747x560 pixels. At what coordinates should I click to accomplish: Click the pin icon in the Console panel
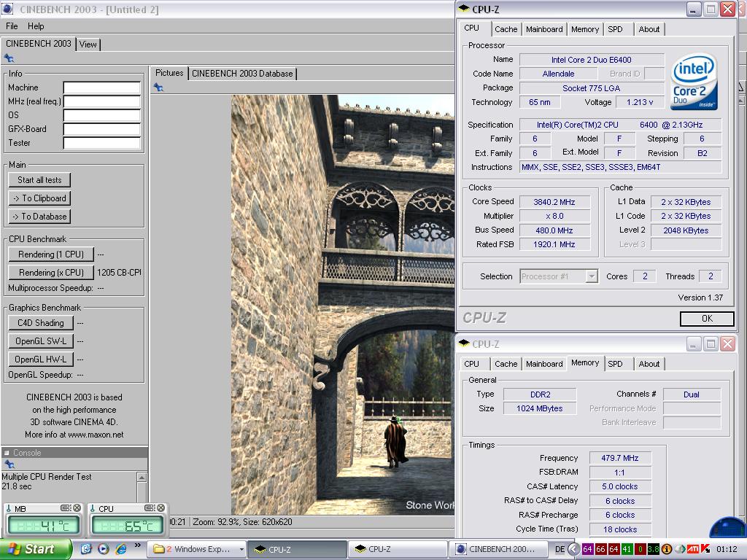click(9, 464)
